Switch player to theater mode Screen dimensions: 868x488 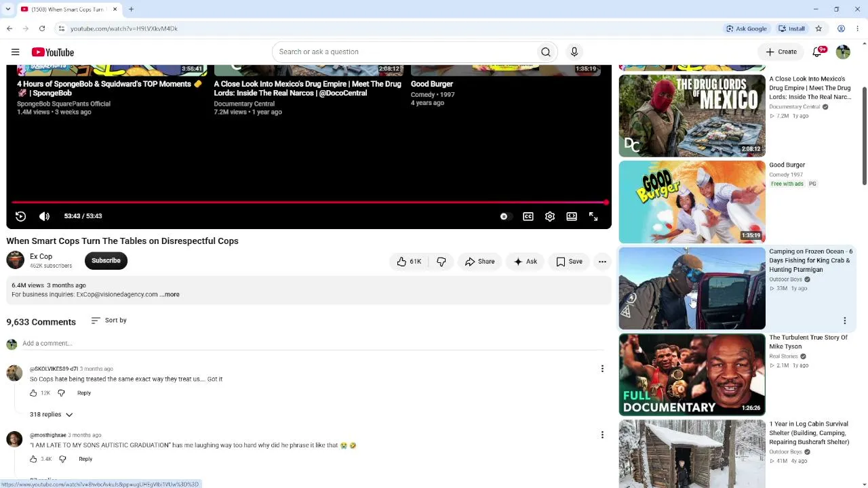(572, 216)
